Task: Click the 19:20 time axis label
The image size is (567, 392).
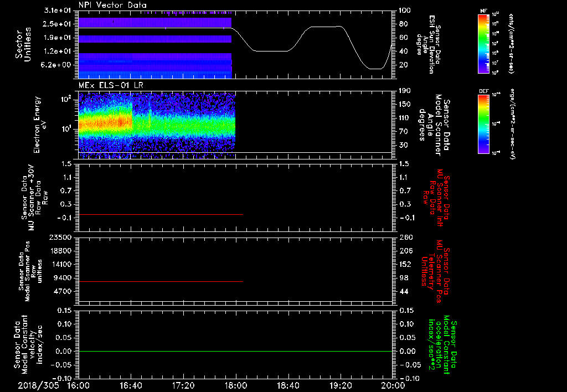Action: click(x=341, y=385)
